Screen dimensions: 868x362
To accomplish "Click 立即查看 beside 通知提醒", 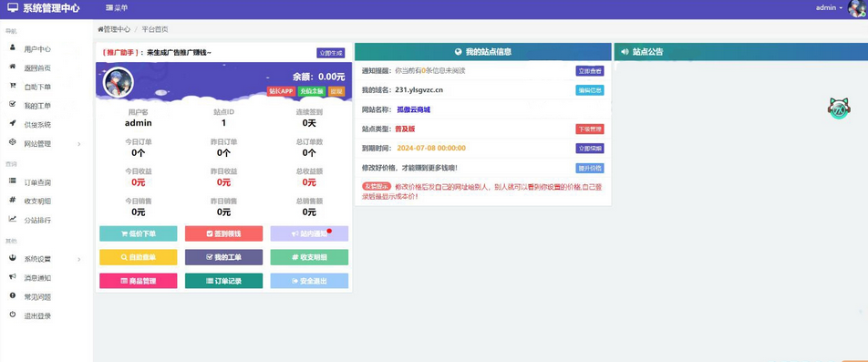I will pyautogui.click(x=590, y=71).
